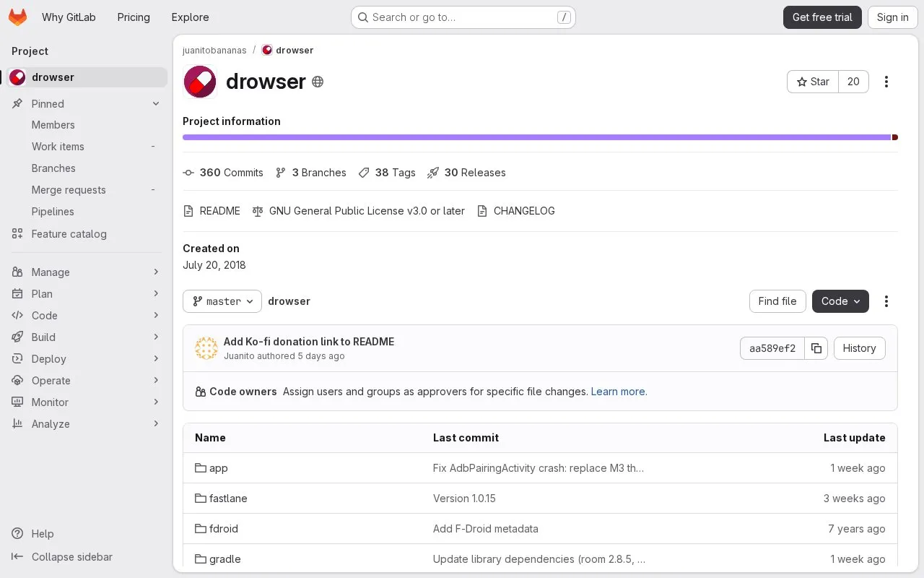Click the GitLab fox logo
Screen dimensions: 924x578
point(17,17)
